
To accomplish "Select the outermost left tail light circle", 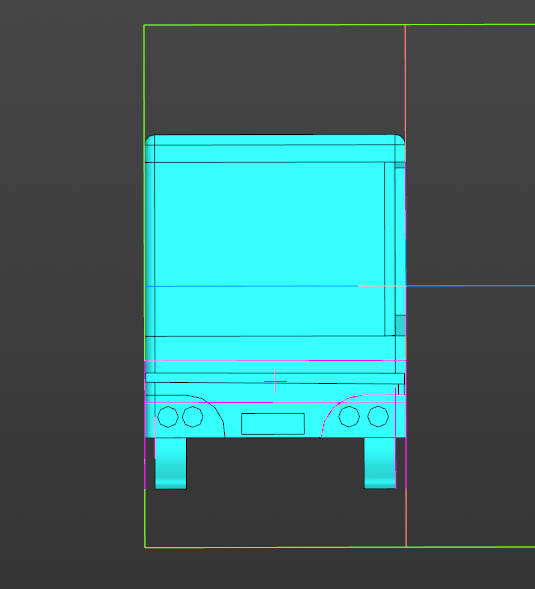I will coord(168,417).
